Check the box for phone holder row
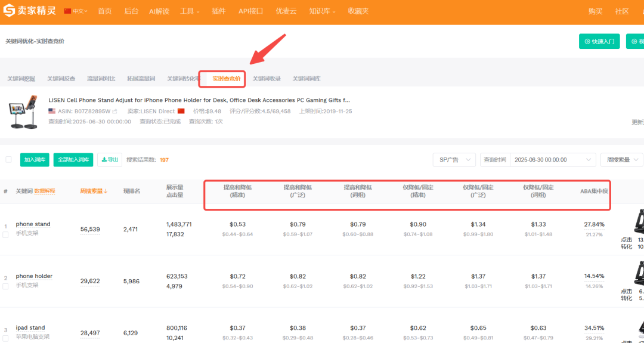644x343 pixels. [5, 286]
